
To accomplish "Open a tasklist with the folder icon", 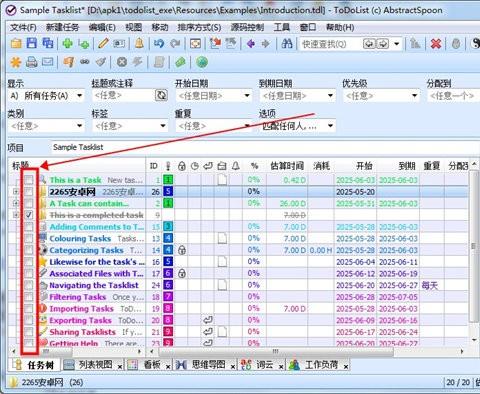I will tap(16, 43).
